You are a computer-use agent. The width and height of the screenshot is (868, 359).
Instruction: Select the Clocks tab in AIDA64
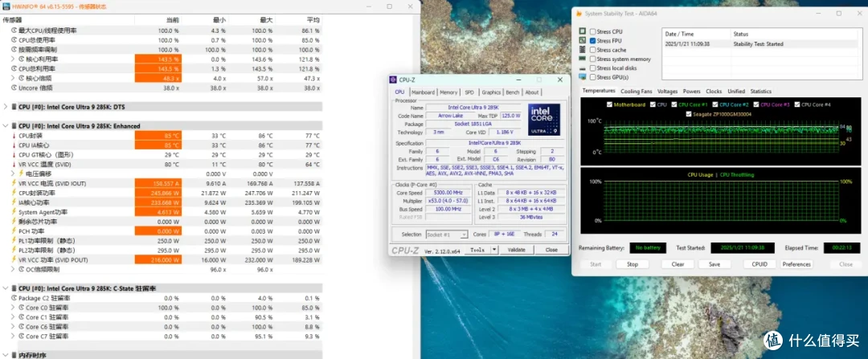(x=714, y=92)
